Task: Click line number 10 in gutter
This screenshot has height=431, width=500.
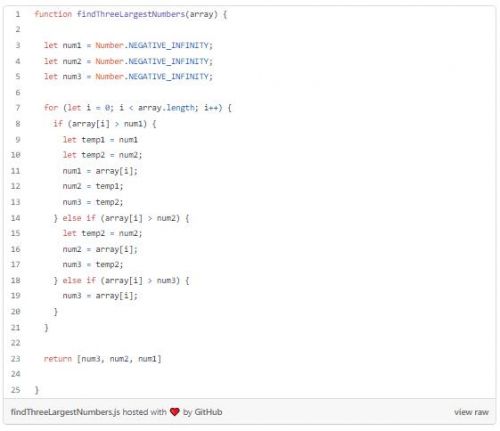Action: [16, 155]
